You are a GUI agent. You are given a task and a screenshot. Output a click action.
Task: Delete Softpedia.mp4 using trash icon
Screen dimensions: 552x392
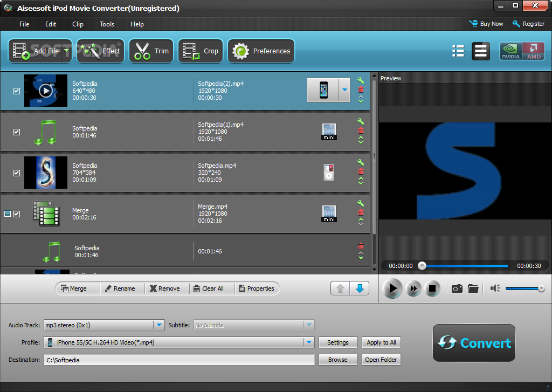pyautogui.click(x=361, y=171)
